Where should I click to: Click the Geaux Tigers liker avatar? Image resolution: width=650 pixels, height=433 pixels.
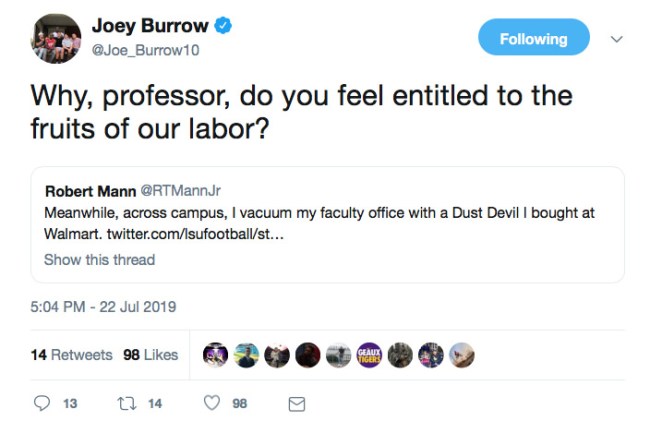tap(369, 355)
